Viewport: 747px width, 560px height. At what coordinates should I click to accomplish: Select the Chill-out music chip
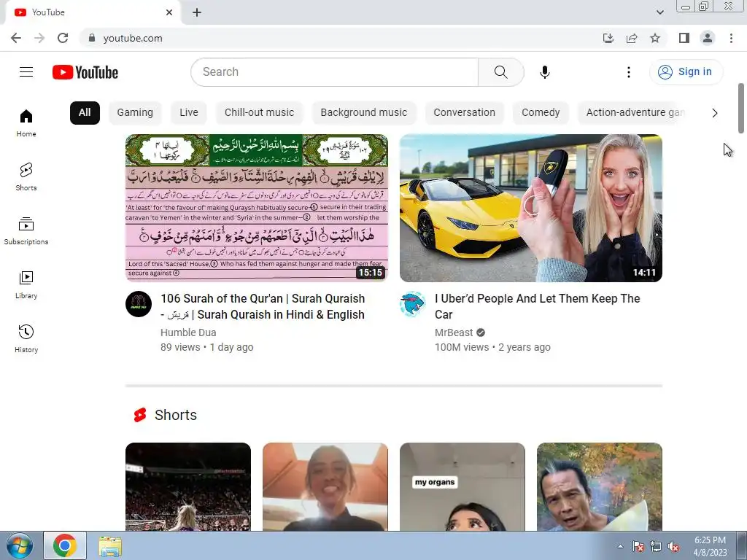click(x=259, y=113)
